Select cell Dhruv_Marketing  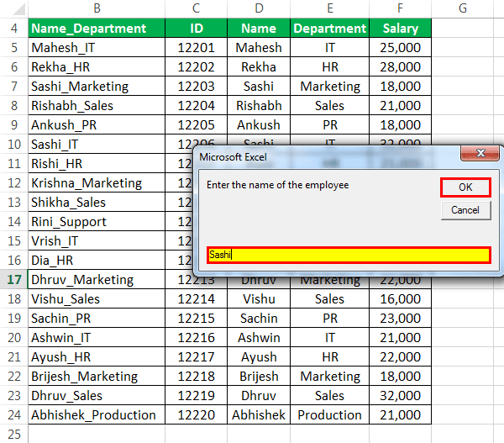(97, 279)
